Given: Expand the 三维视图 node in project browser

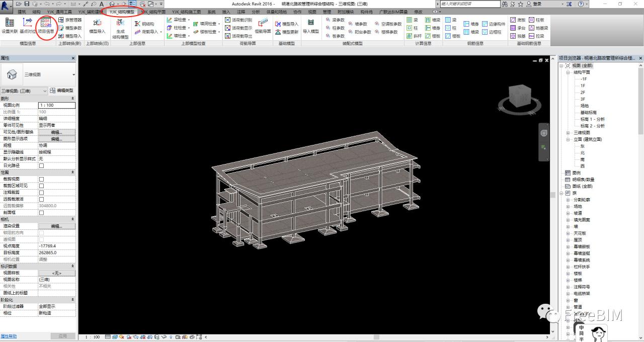Looking at the screenshot, I should point(569,133).
